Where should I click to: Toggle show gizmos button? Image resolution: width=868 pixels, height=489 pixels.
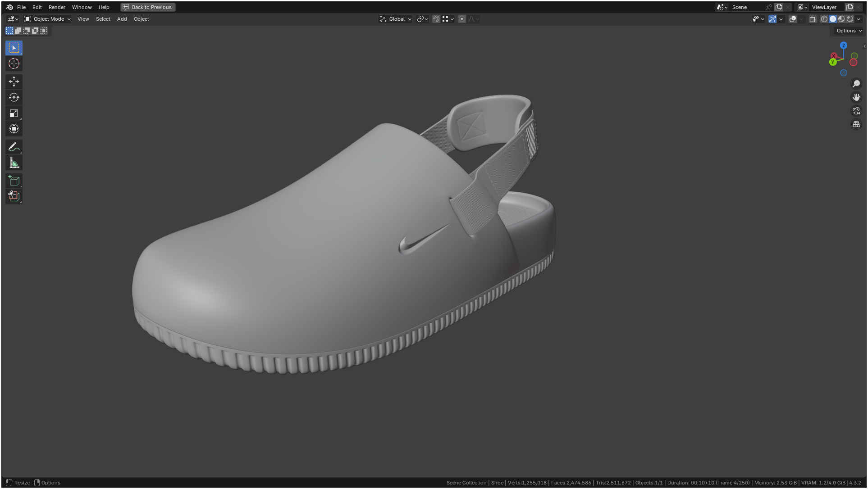pos(772,19)
